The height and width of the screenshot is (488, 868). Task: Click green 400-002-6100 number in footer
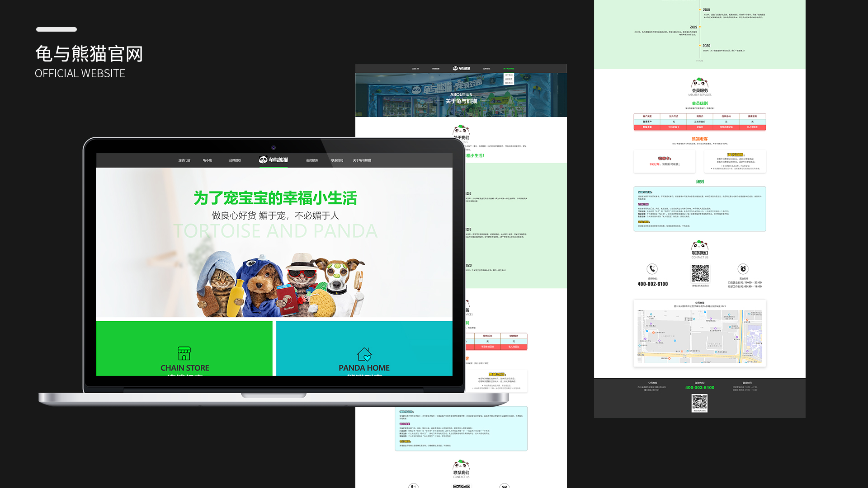[x=700, y=388]
